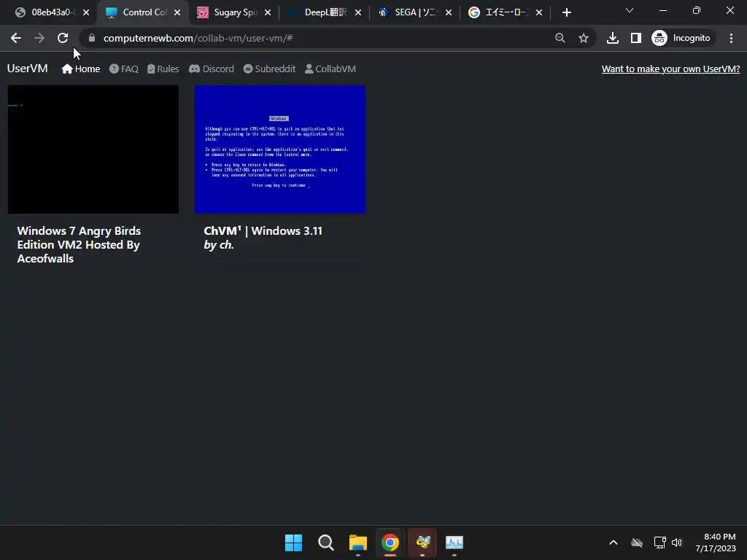Open the volume tray icon
747x560 pixels.
point(677,542)
